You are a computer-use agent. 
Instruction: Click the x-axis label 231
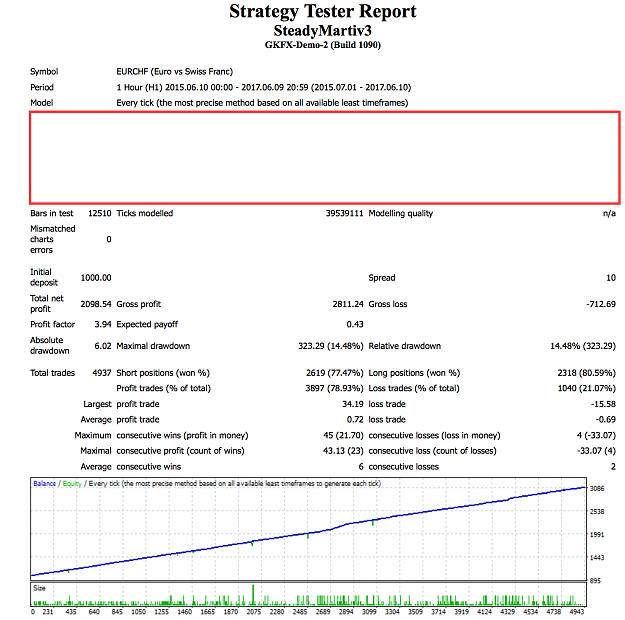48,612
